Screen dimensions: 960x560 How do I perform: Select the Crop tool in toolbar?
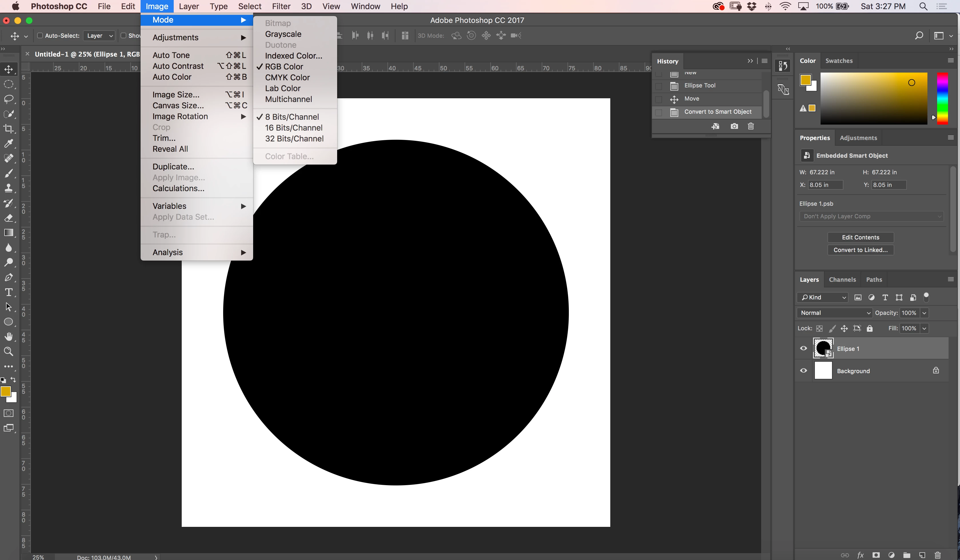8,129
